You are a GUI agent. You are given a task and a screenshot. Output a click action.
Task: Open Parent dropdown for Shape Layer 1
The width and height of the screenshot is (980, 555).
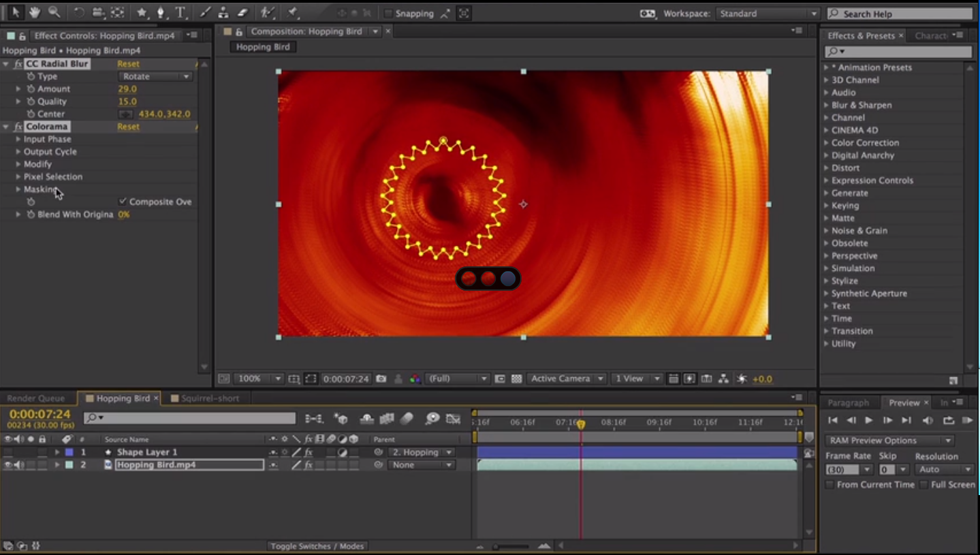(421, 452)
